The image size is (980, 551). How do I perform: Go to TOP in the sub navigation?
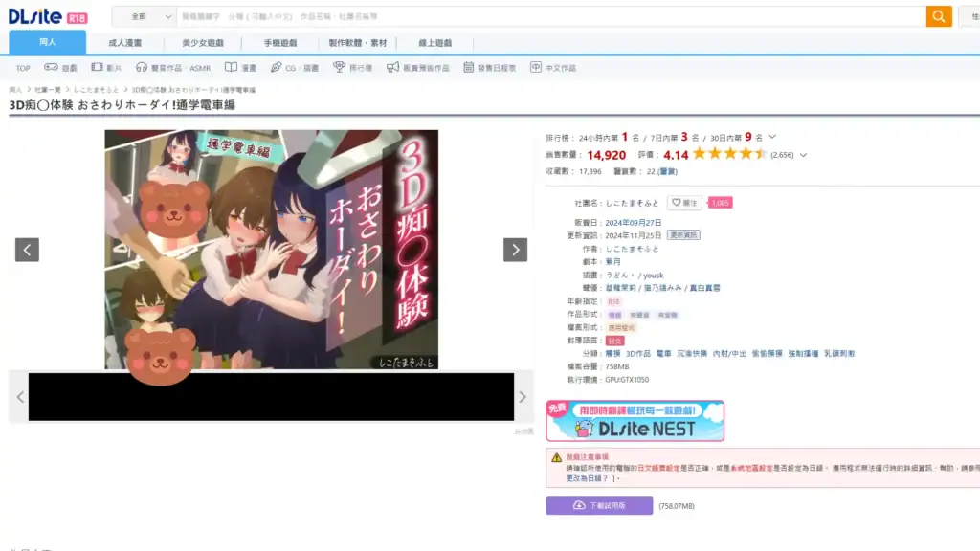coord(23,68)
